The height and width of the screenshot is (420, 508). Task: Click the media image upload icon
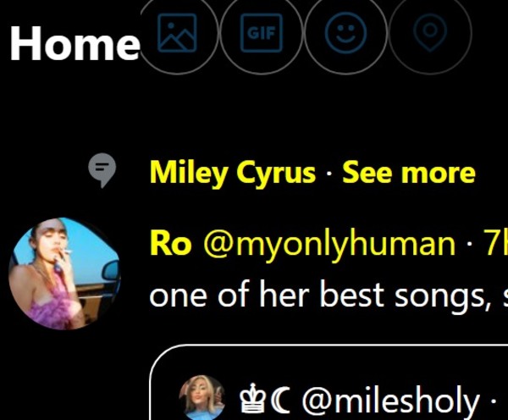point(177,34)
